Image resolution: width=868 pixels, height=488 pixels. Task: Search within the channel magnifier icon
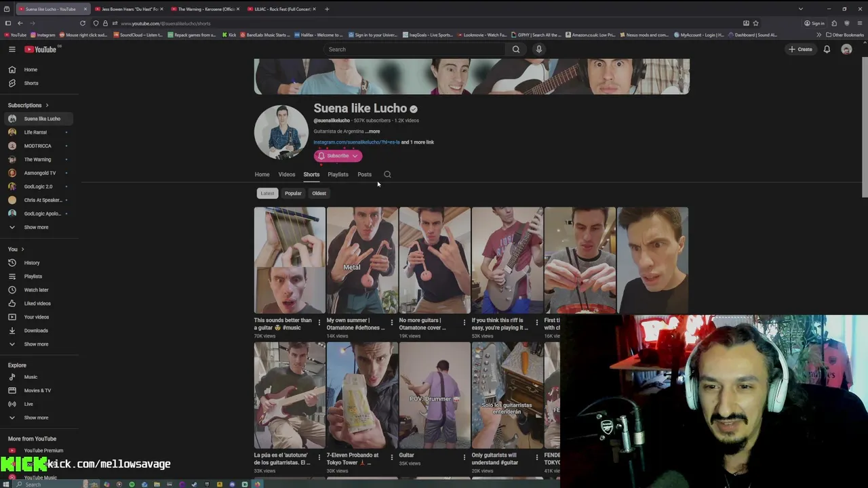click(387, 174)
